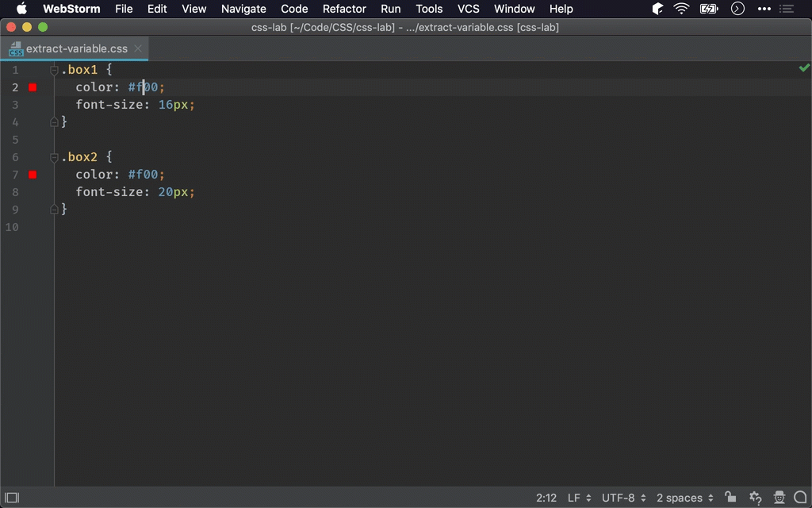Close the extract-variable.css tab
Screen dimensions: 812x508
pos(138,48)
